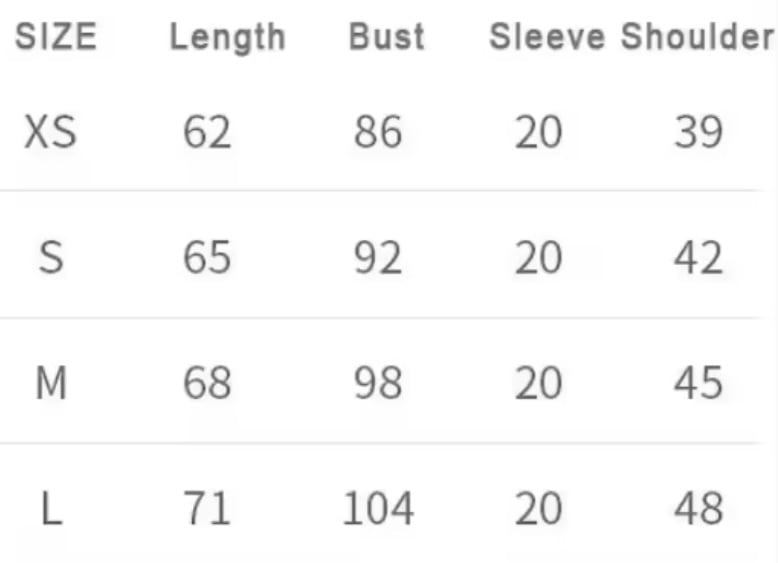This screenshot has height=563, width=778.
Task: Click the XS bust value 86
Action: (378, 132)
